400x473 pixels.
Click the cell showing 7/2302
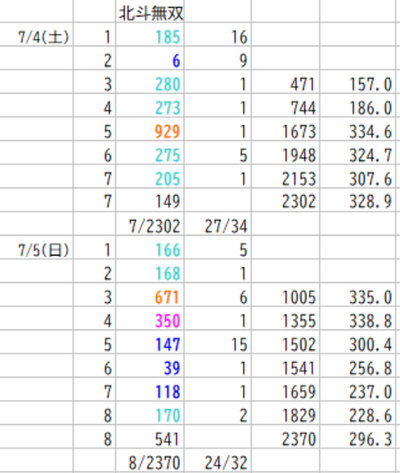click(x=150, y=226)
